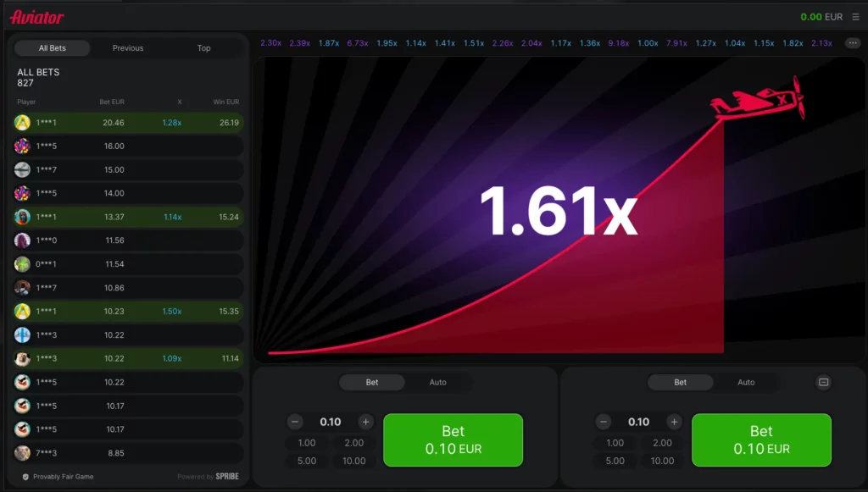The height and width of the screenshot is (492, 868).
Task: Click the 0.10 amount field in first panel
Action: pyautogui.click(x=331, y=422)
